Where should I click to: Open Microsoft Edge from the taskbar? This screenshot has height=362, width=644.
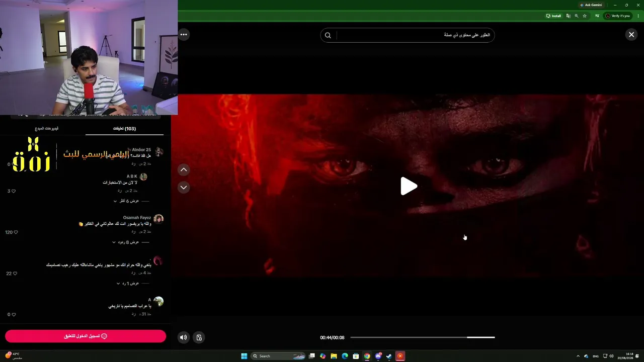point(345,356)
